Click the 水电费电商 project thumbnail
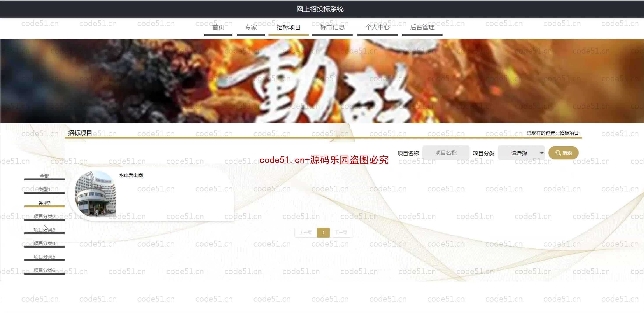644x315 pixels. (x=95, y=194)
